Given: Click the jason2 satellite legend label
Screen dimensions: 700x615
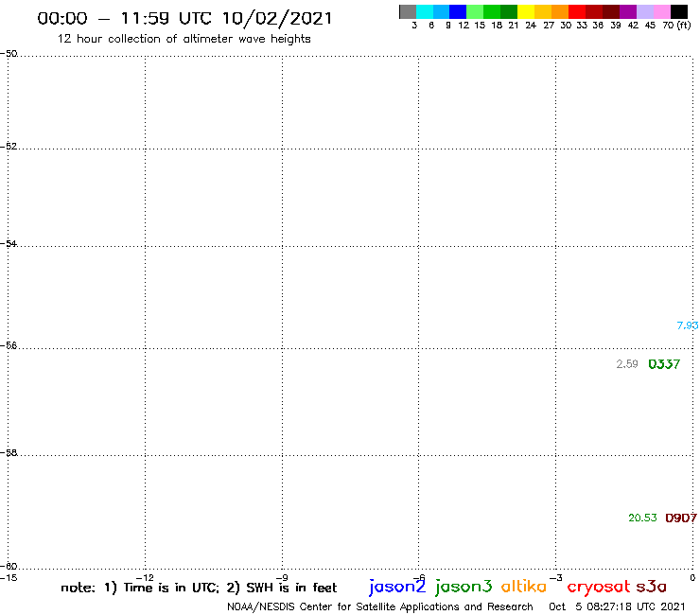Looking at the screenshot, I should click(397, 587).
